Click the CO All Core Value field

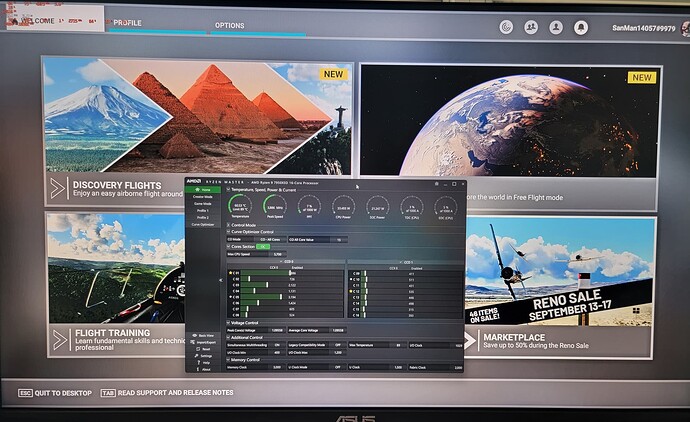[x=318, y=239]
